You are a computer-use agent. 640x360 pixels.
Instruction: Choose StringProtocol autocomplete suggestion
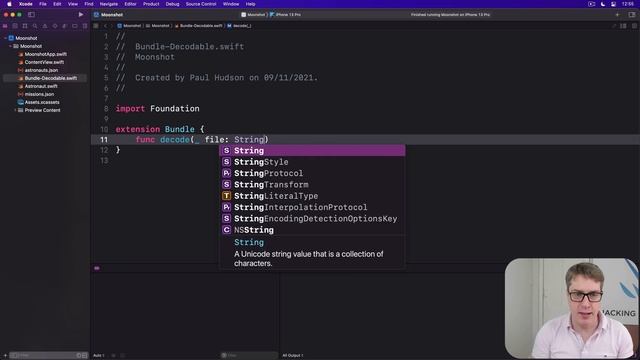pyautogui.click(x=313, y=173)
